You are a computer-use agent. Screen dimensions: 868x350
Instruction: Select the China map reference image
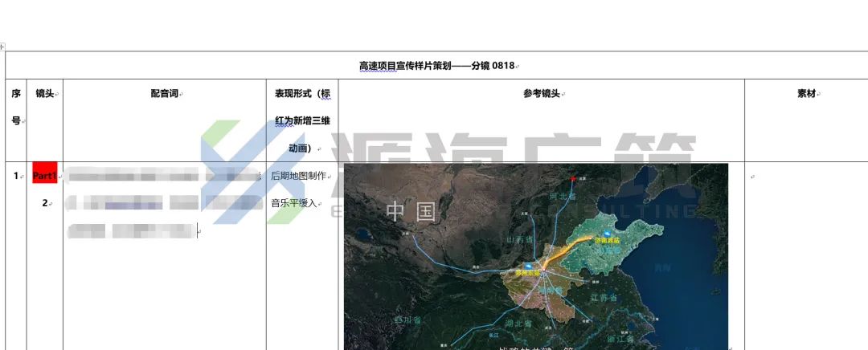point(536,257)
